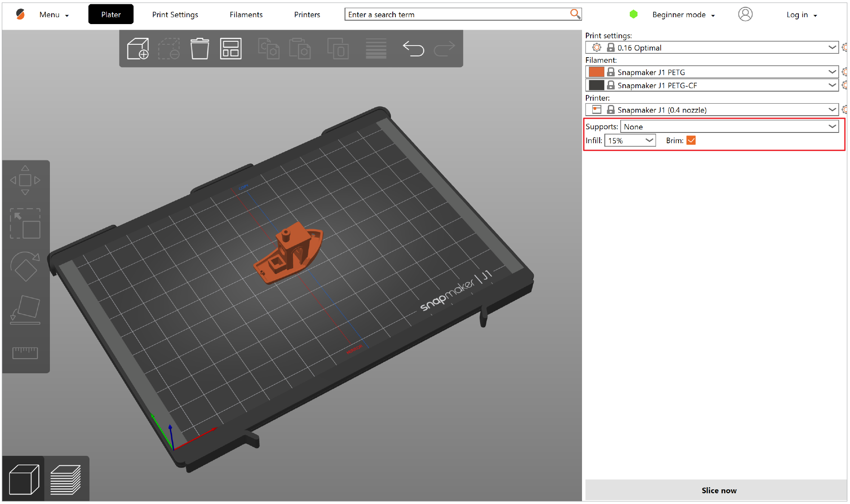
Task: Click the orange PETG filament color swatch
Action: pyautogui.click(x=596, y=72)
